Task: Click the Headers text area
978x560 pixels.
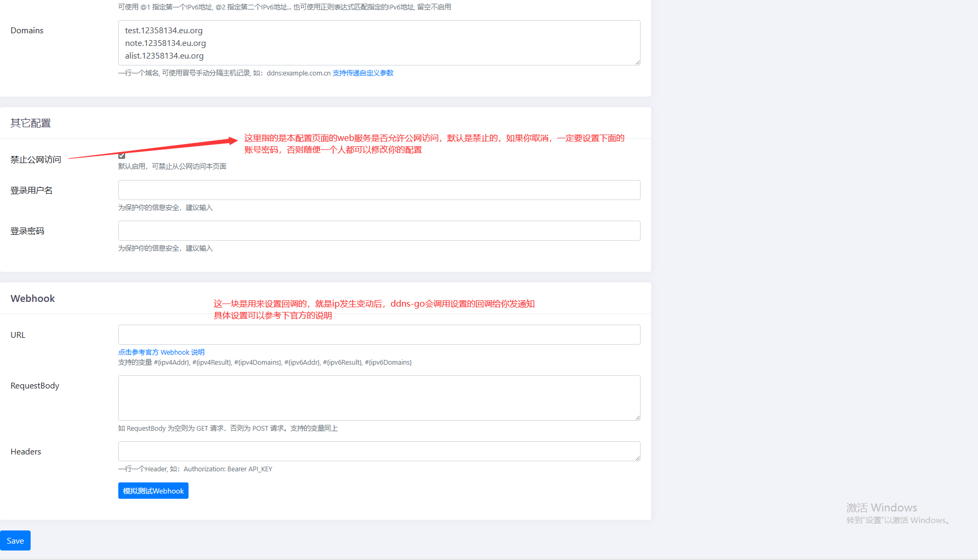Action: point(379,451)
